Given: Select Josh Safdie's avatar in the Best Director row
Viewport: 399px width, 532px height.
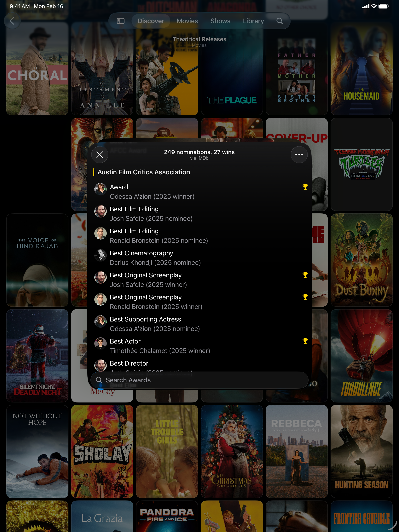Looking at the screenshot, I should 101,366.
